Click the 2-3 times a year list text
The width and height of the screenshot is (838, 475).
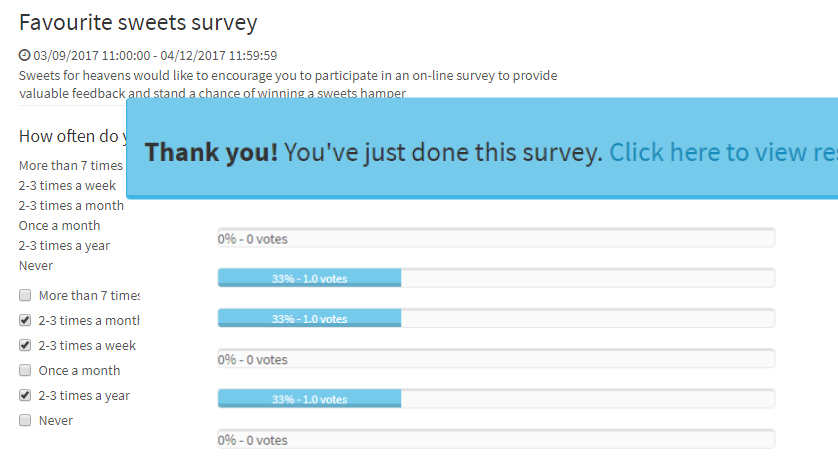64,246
